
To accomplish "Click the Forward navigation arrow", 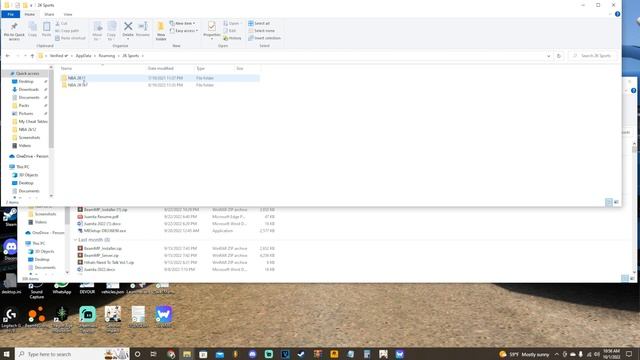I will click(x=18, y=56).
